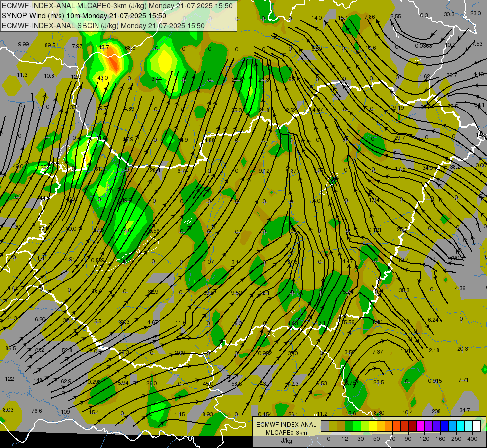
Task: Click the map value '0.0363'
Action: point(424,46)
